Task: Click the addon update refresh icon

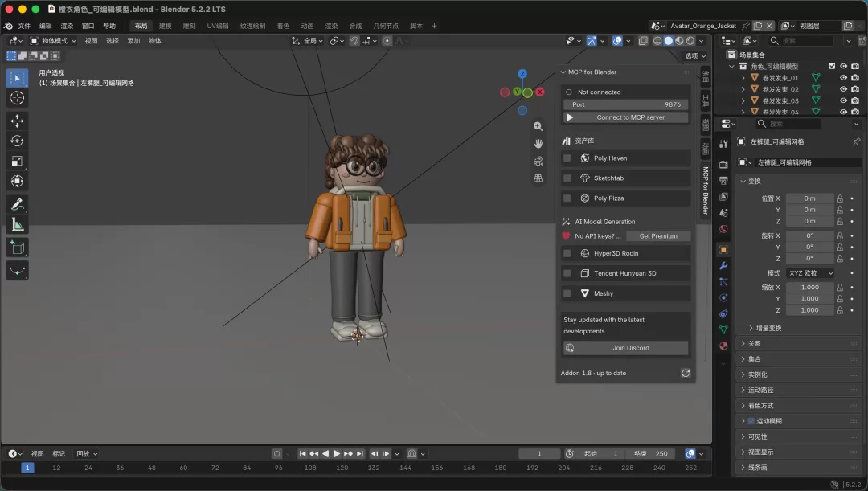Action: click(x=686, y=373)
